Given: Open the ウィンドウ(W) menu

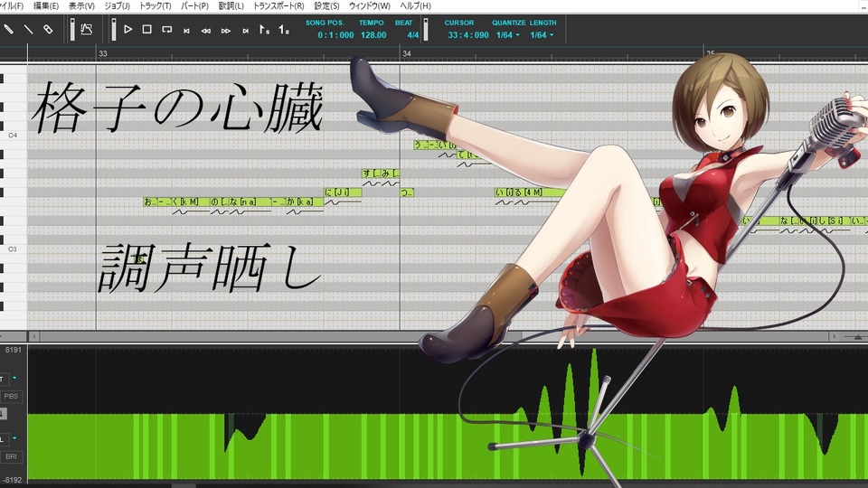Looking at the screenshot, I should pyautogui.click(x=369, y=5).
